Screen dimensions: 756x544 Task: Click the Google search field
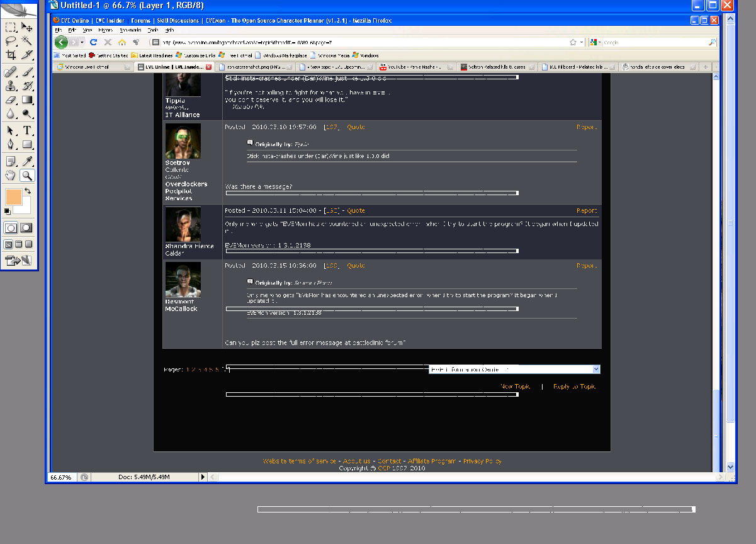coord(655,42)
